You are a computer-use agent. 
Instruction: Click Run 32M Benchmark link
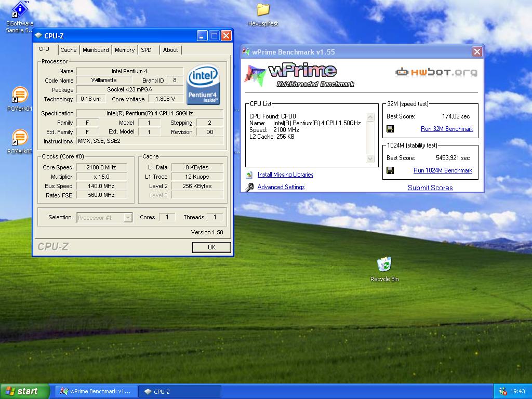click(x=447, y=129)
